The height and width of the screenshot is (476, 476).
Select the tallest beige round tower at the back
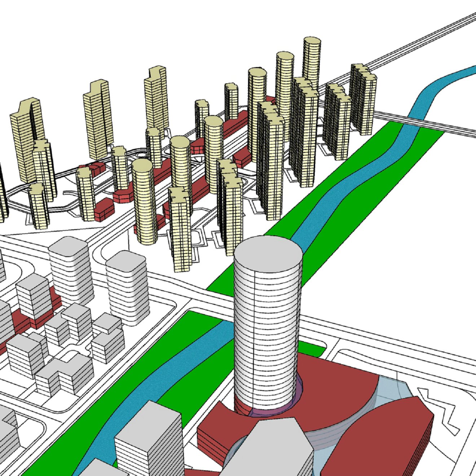pyautogui.click(x=312, y=63)
